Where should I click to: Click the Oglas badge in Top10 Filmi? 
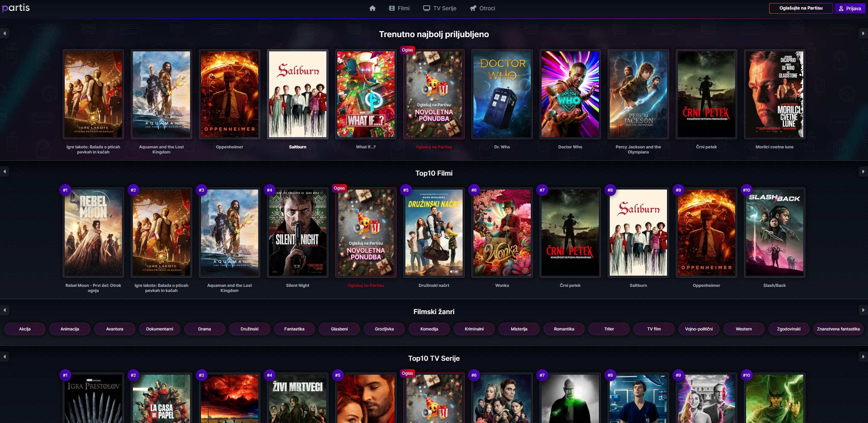click(x=339, y=188)
